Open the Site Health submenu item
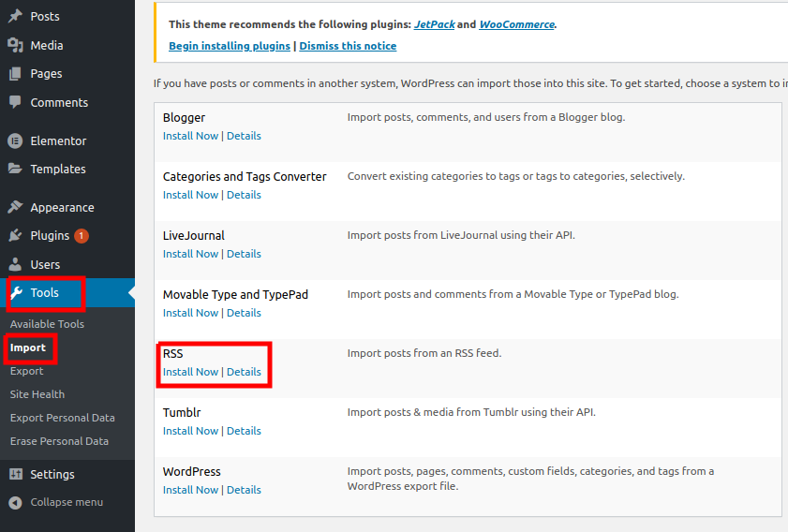The image size is (788, 532). pos(37,395)
